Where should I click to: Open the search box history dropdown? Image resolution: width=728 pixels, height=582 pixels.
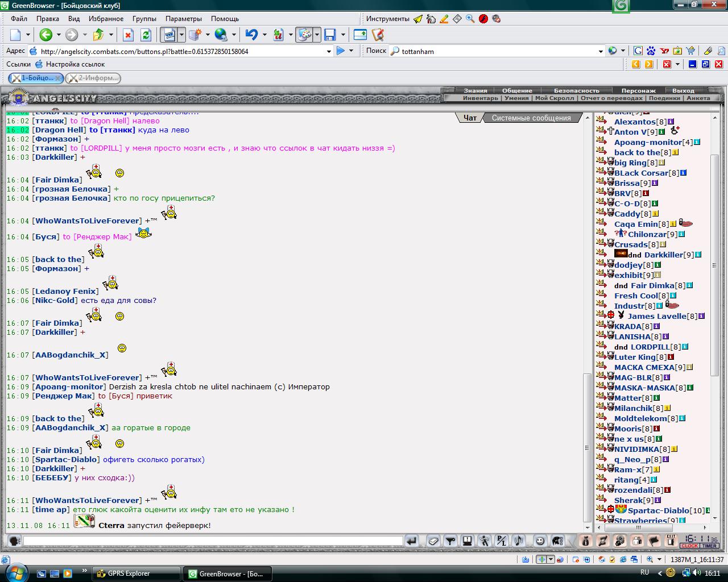pyautogui.click(x=601, y=51)
